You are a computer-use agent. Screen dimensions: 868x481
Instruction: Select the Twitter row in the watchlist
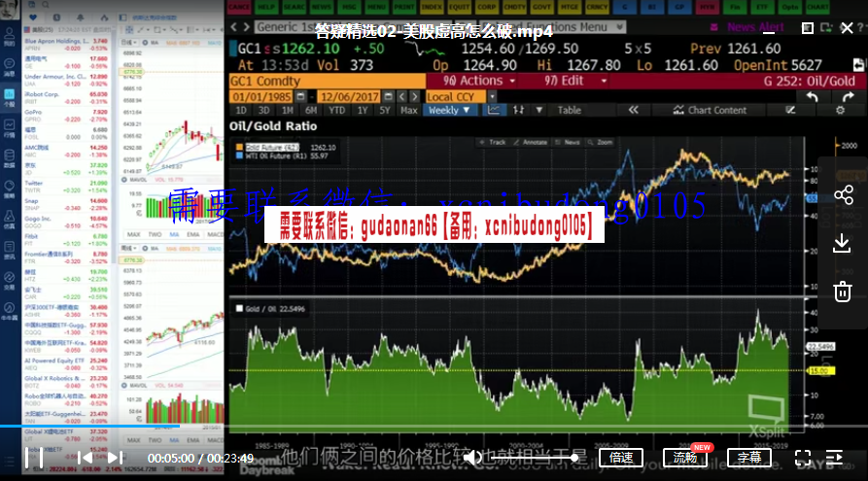[x=66, y=187]
